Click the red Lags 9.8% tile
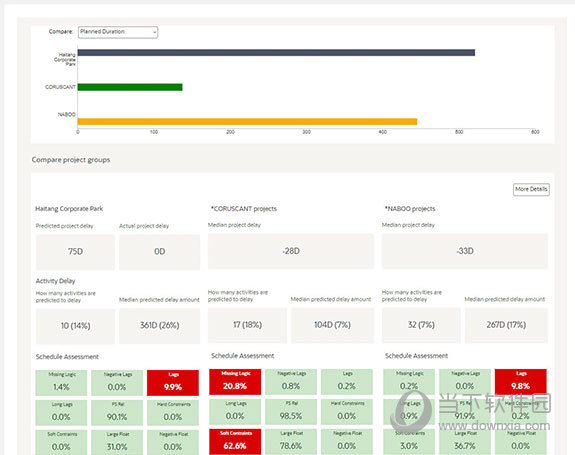Image resolution: width=575 pixels, height=455 pixels. (520, 382)
